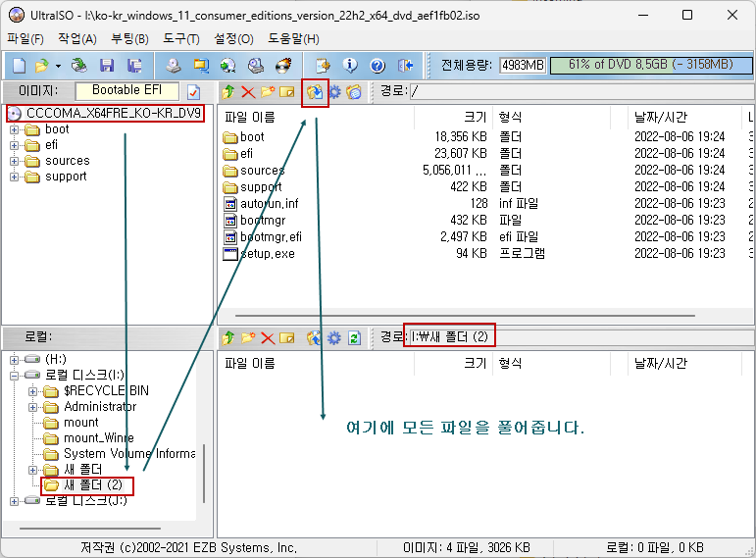Click the boot information checkmark document icon
This screenshot has width=756, height=558.
[x=193, y=91]
